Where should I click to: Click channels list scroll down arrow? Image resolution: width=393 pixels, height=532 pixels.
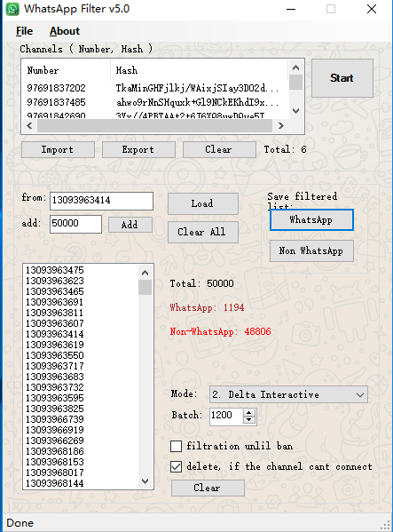295,111
